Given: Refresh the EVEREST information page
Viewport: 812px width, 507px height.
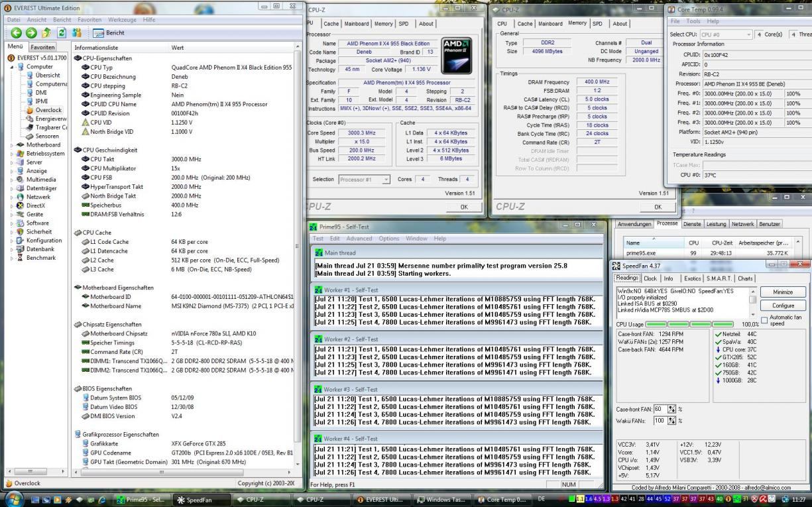Looking at the screenshot, I should (62, 32).
